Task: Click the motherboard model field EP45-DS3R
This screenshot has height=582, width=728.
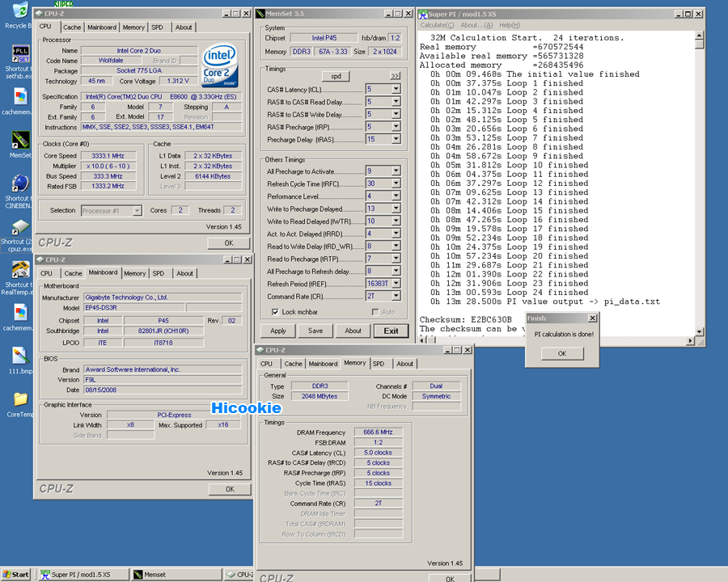Action: tap(134, 308)
